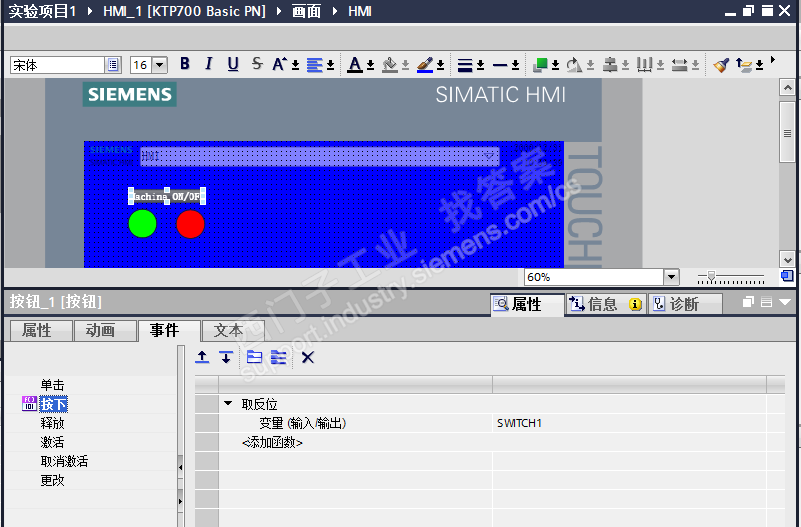Collapse the 取反位 function entry
801x527 pixels.
228,403
